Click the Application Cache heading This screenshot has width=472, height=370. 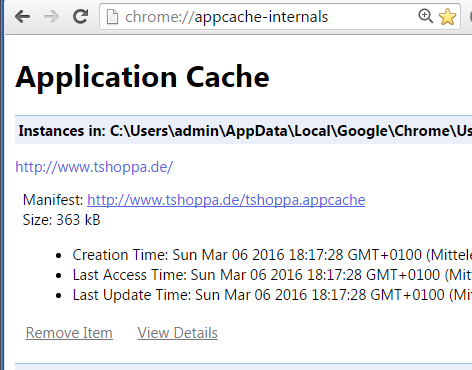pyautogui.click(x=142, y=77)
